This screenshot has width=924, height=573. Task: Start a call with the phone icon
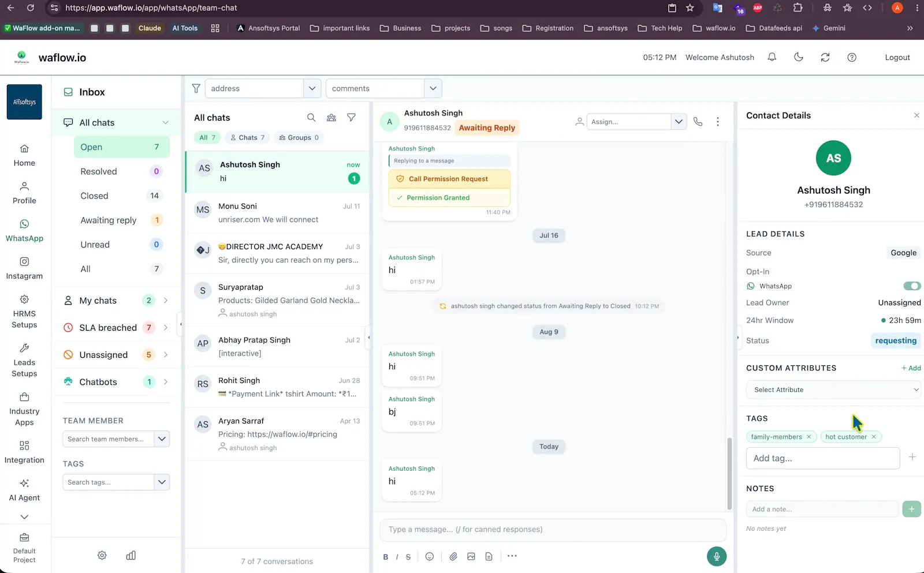tap(698, 122)
